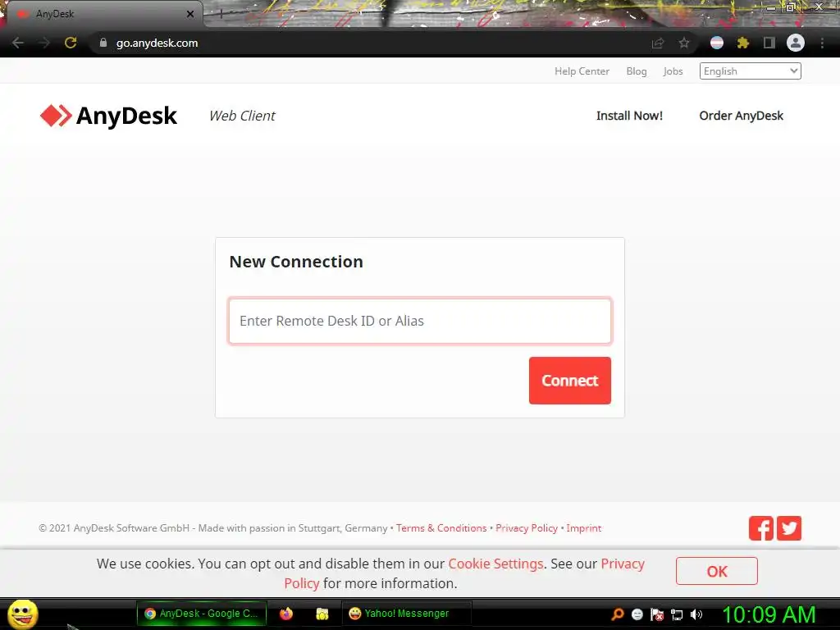Click the round gray tray icon

pos(637,614)
